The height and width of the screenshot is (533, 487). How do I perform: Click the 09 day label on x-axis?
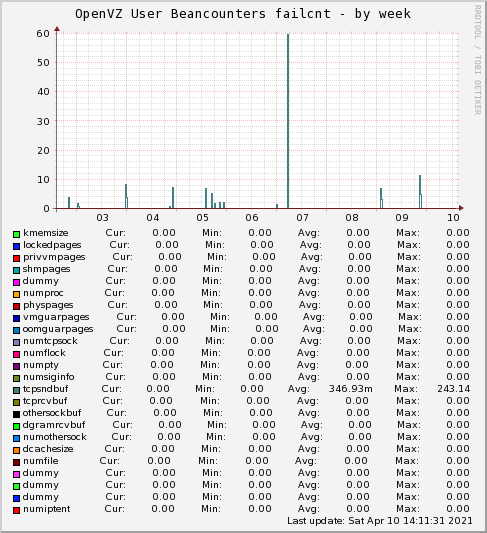click(402, 218)
